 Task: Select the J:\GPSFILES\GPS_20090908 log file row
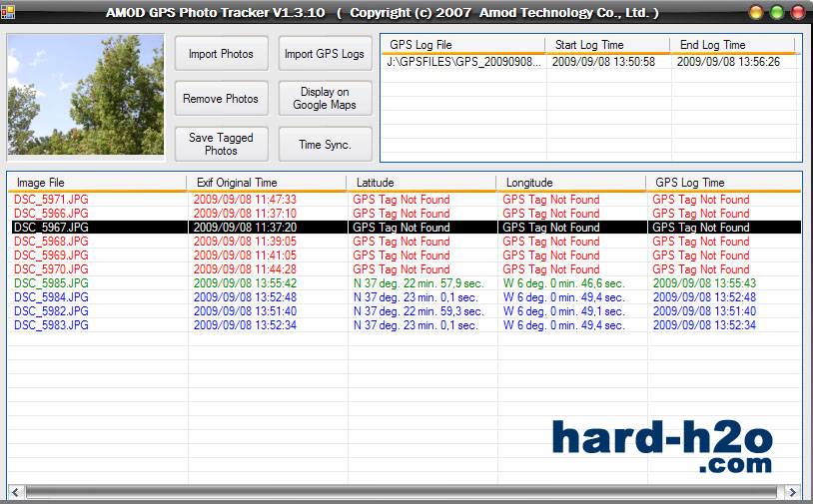[589, 62]
